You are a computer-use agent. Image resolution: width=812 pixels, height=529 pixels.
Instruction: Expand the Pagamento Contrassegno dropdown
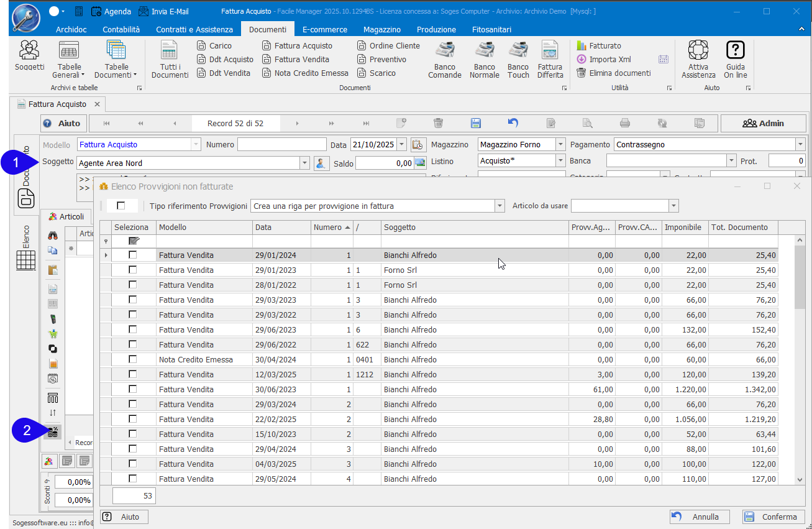800,145
